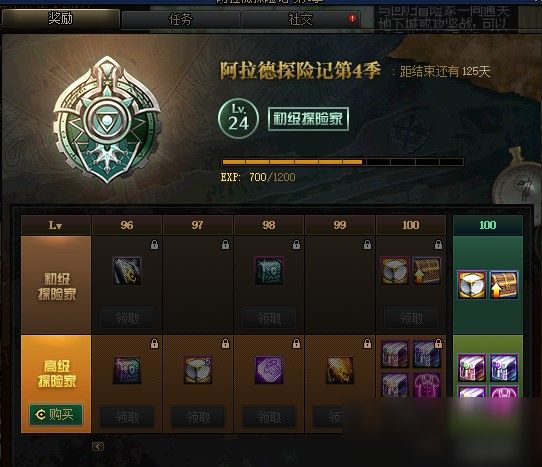This screenshot has height=467, width=542.
Task: Click the fiery level 99 senior explorer reward
Action: coord(340,370)
